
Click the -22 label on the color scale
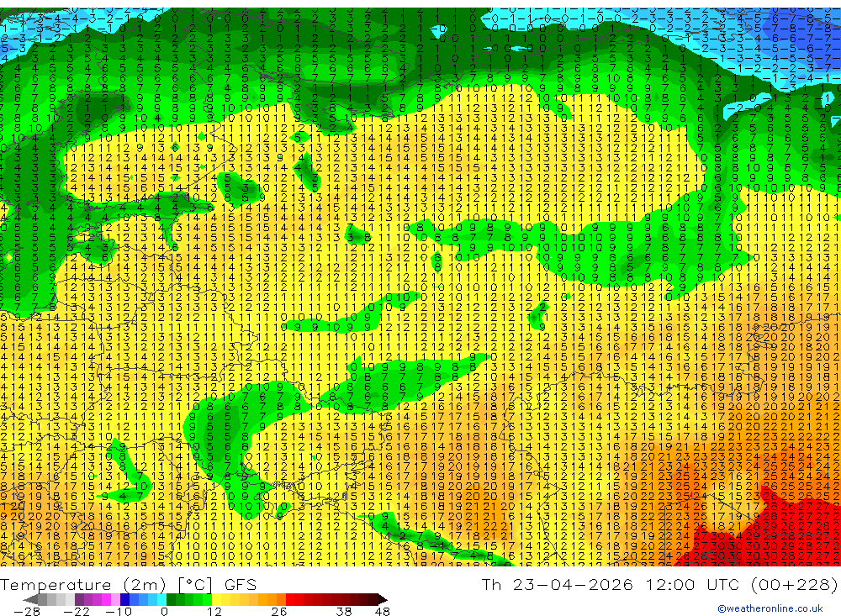point(77,611)
